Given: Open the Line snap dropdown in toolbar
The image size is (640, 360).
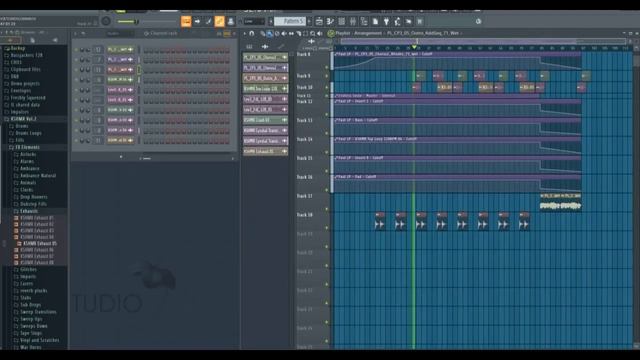Looking at the screenshot, I should pos(254,21).
